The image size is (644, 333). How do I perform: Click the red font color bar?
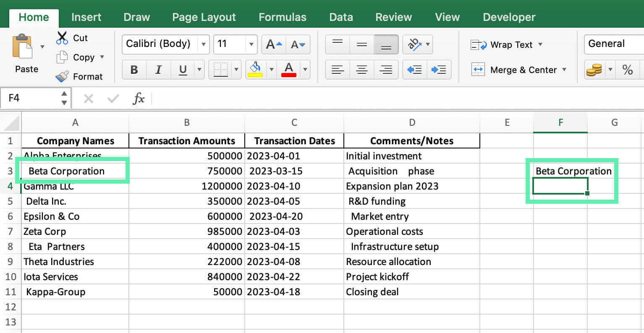pos(289,75)
